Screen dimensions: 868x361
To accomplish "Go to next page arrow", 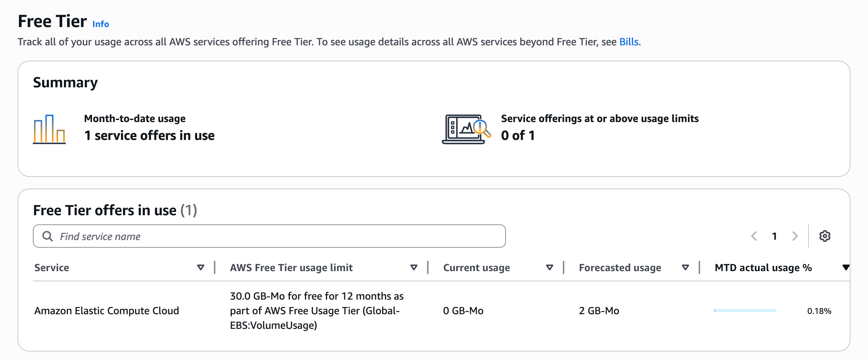I will (x=795, y=236).
